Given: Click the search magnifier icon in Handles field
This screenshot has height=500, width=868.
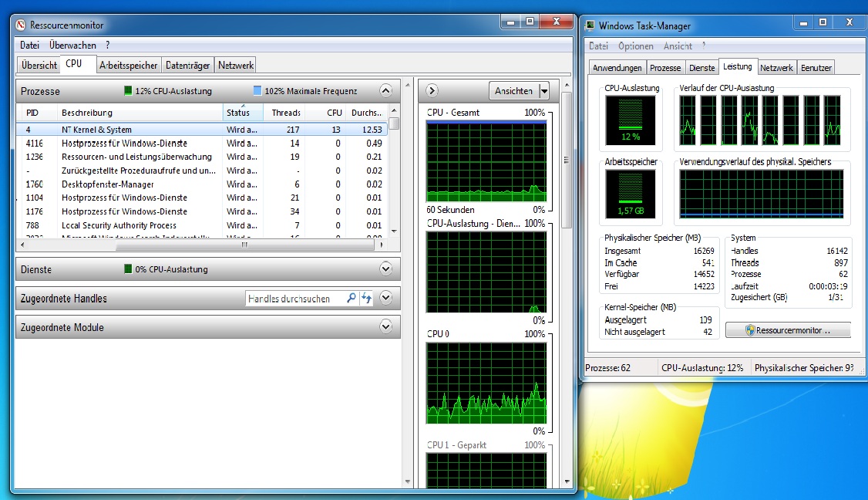Looking at the screenshot, I should pos(351,299).
